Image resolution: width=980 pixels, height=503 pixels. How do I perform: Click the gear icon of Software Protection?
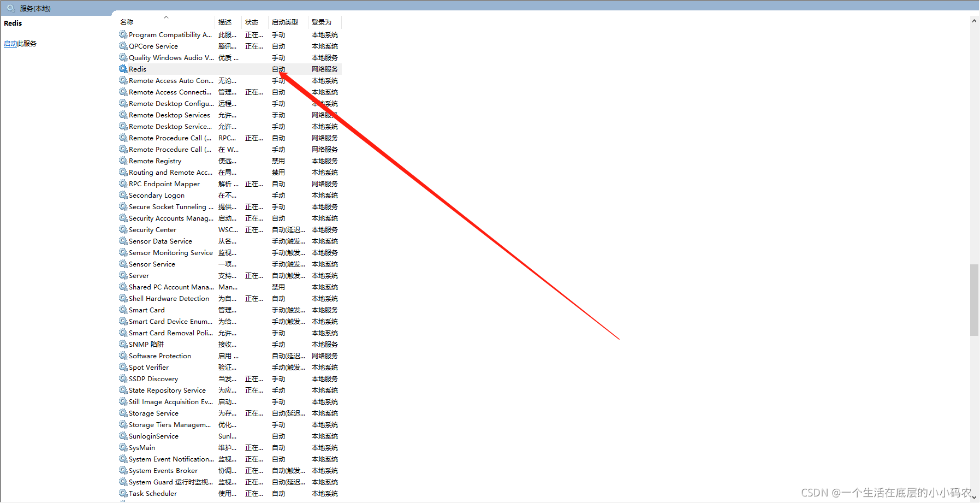coord(123,356)
